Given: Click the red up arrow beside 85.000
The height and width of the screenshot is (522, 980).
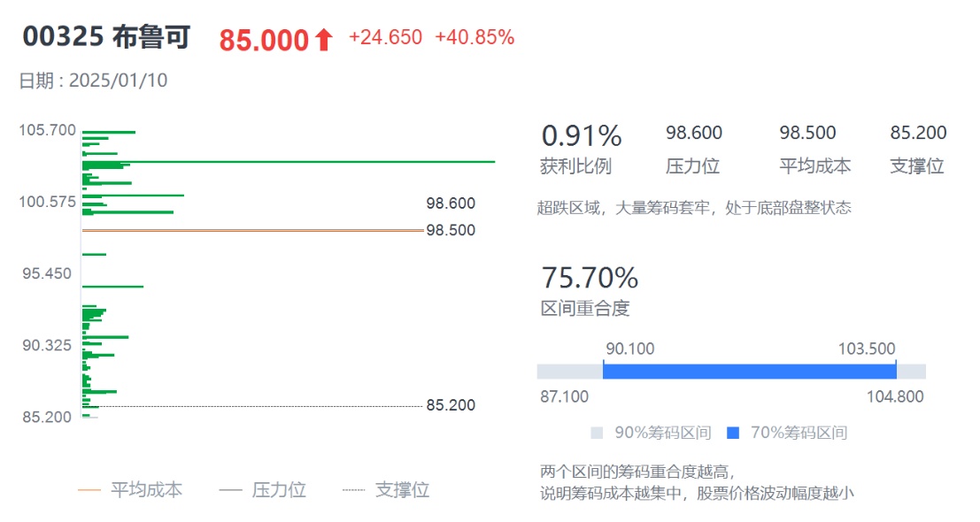Looking at the screenshot, I should (323, 40).
